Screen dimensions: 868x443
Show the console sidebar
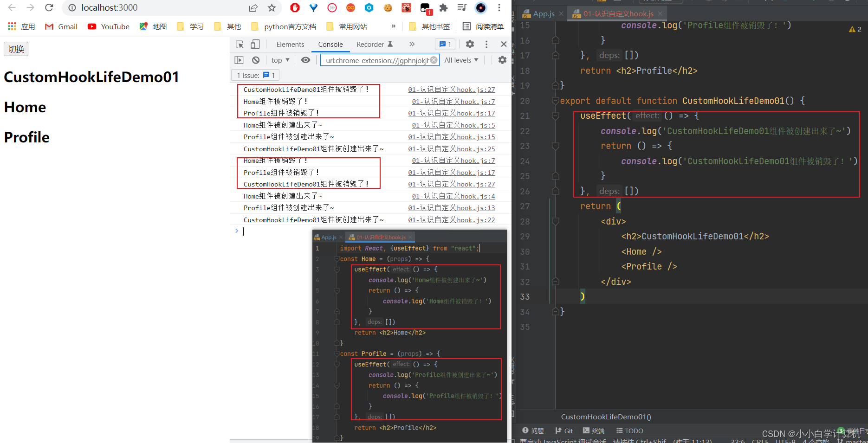(x=239, y=60)
